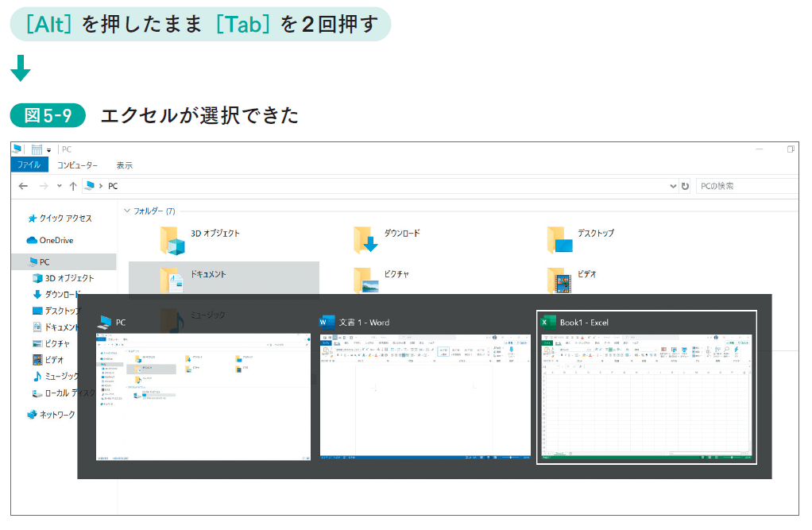812x530 pixels.
Task: Click the Word app icon in switcher
Action: click(x=327, y=323)
